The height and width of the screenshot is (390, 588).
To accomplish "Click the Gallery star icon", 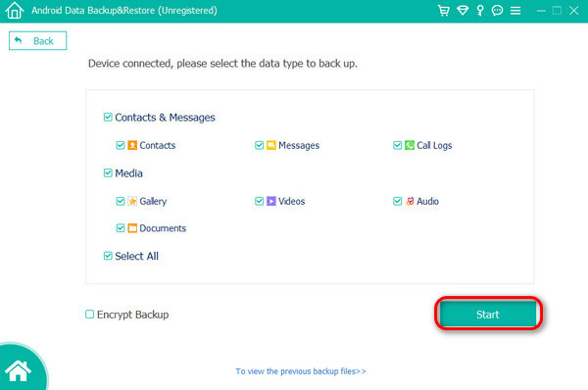I will (x=132, y=202).
